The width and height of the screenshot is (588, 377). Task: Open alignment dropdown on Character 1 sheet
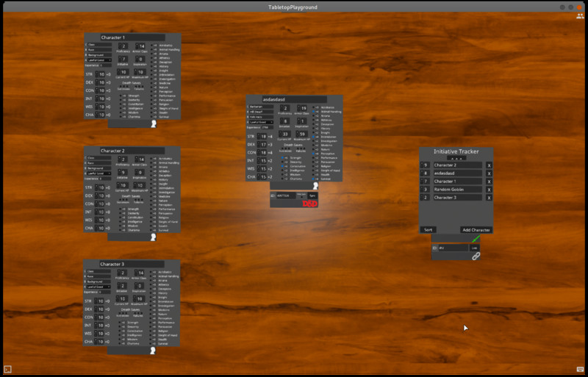tap(98, 60)
